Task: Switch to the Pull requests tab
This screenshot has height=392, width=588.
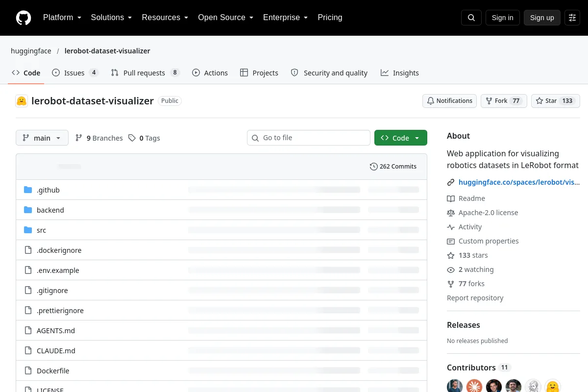Action: [146, 73]
